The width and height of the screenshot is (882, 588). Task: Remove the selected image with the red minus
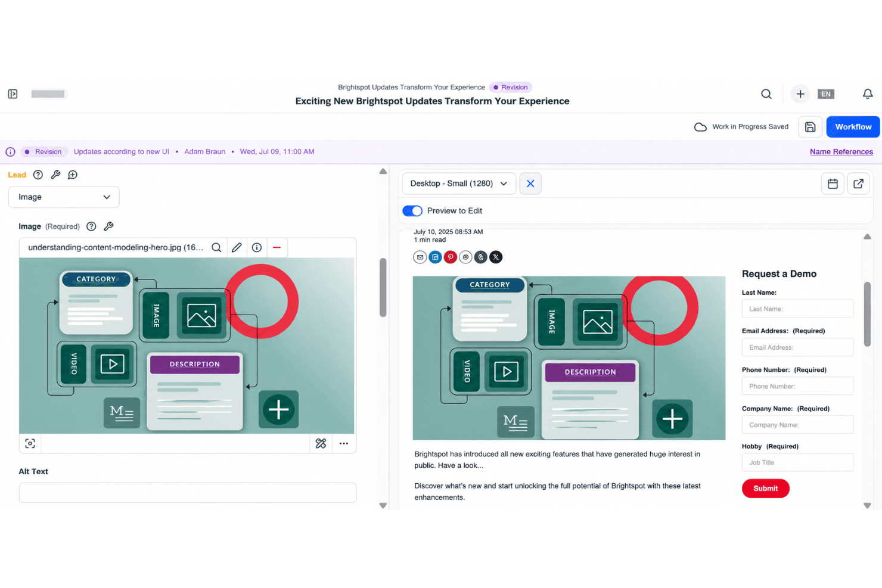coord(277,247)
